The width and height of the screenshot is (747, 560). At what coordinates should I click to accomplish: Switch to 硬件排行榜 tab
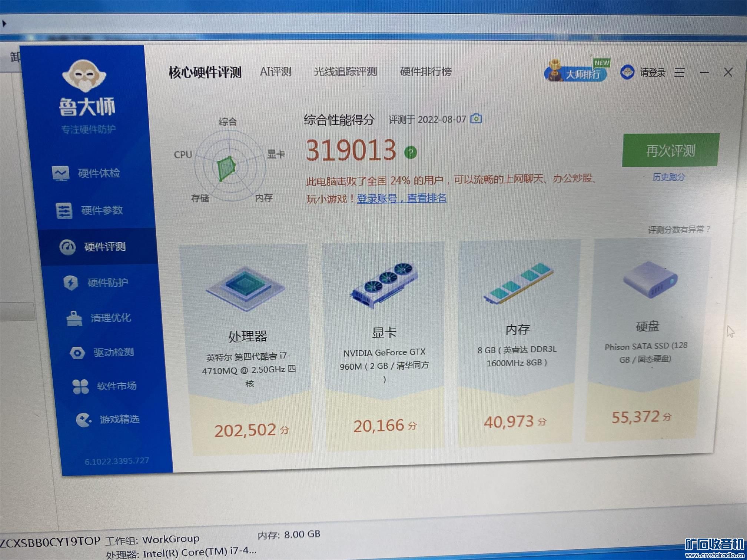coord(426,71)
